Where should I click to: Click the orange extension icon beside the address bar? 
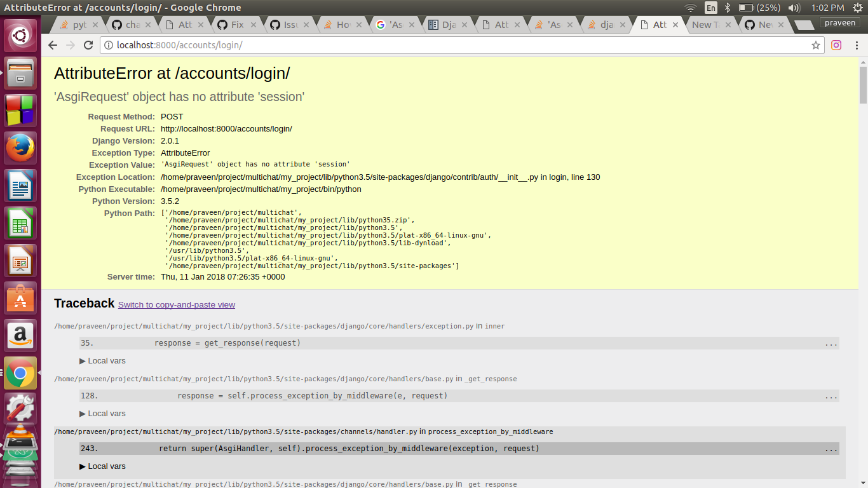point(836,45)
